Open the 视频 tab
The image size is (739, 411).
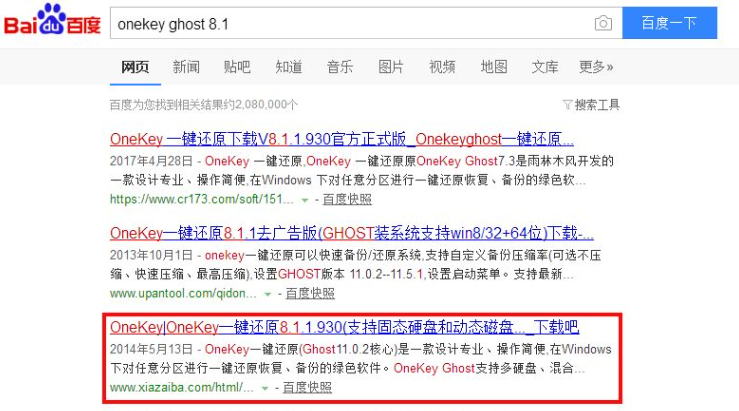pos(442,67)
